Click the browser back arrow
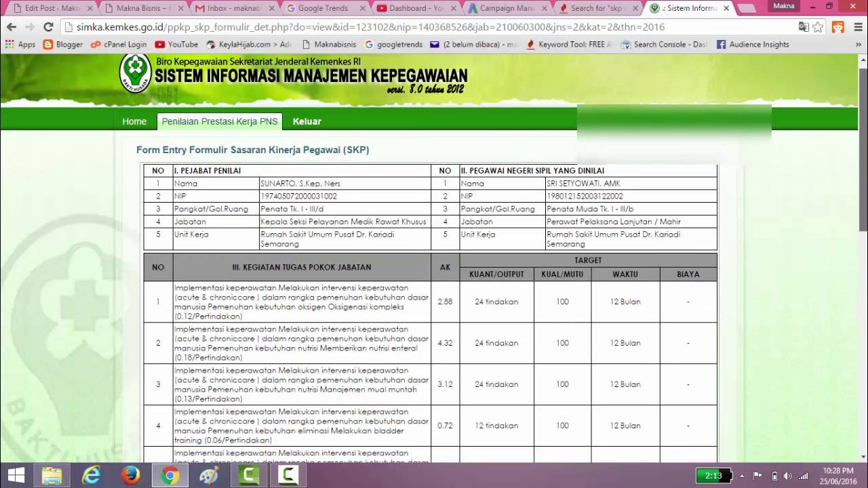The height and width of the screenshot is (488, 868). coord(12,27)
